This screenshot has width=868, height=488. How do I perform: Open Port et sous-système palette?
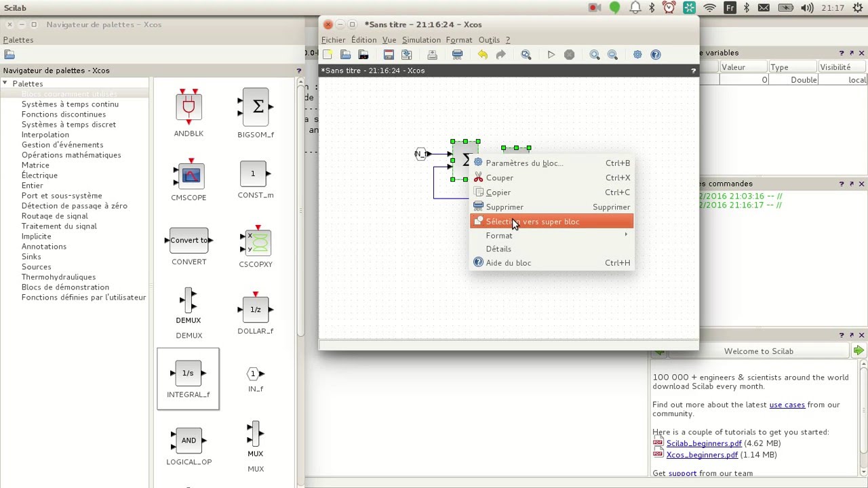pos(62,195)
